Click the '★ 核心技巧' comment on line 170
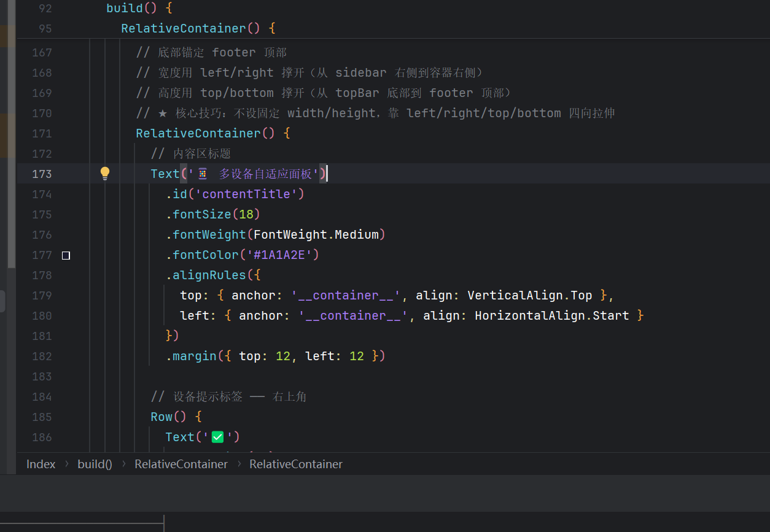 [x=376, y=114]
